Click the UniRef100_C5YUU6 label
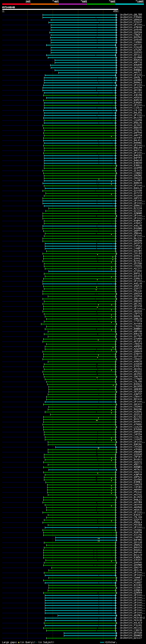 tap(131, 447)
